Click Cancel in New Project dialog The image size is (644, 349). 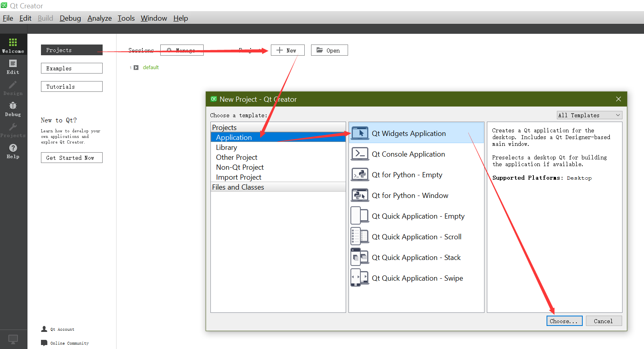coord(603,321)
